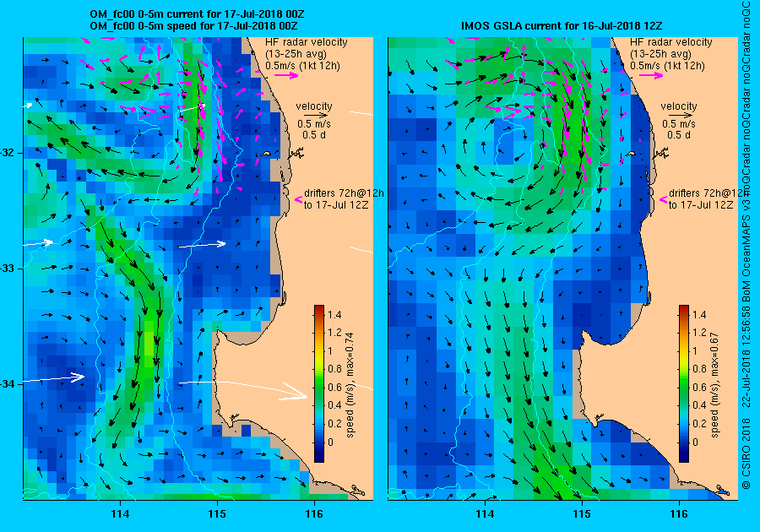Click magenta radar legend arrow in left map
Viewport: 760px width, 532px height.
click(x=286, y=75)
